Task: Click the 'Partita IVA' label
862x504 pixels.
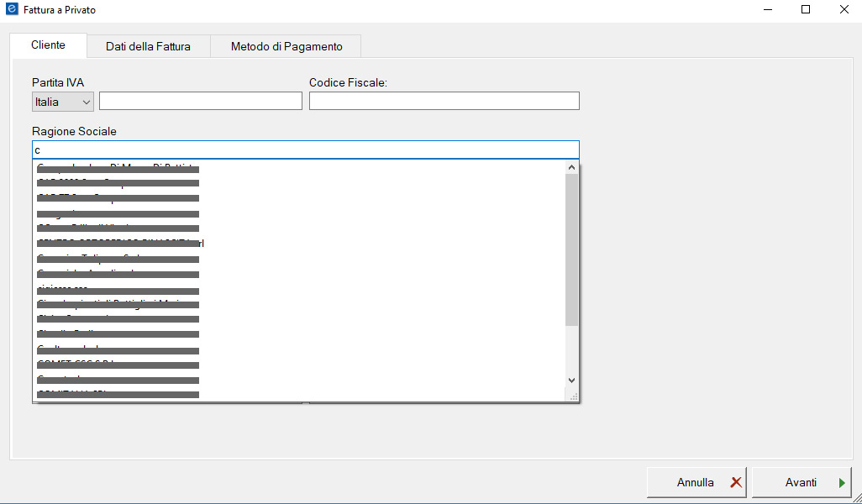Action: click(58, 83)
